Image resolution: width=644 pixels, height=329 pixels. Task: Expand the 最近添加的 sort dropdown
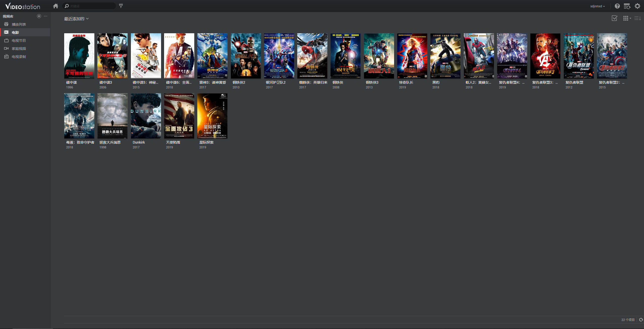[x=76, y=19]
